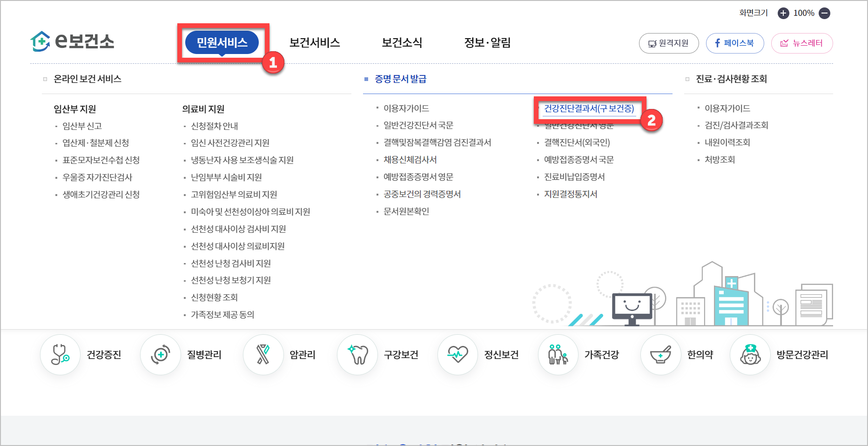Viewport: 868px width, 446px height.
Task: Open 암관리 ribbon icon
Action: [263, 355]
